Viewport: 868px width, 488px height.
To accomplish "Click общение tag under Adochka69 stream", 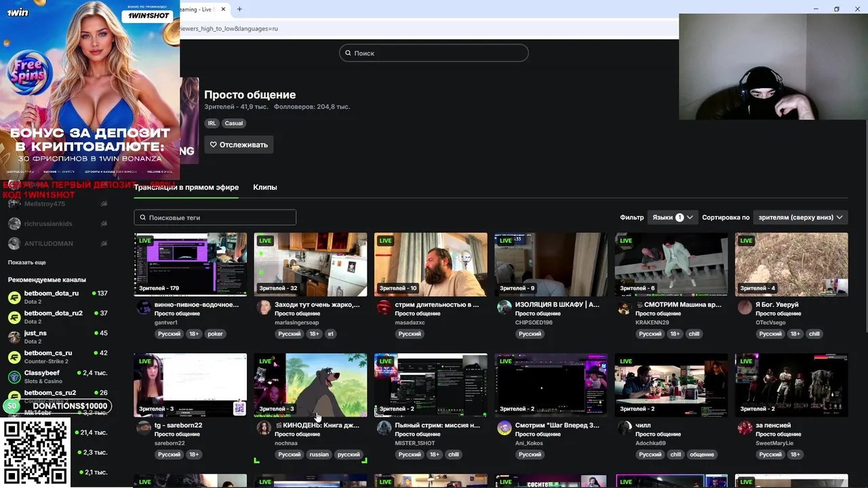I will tap(702, 455).
